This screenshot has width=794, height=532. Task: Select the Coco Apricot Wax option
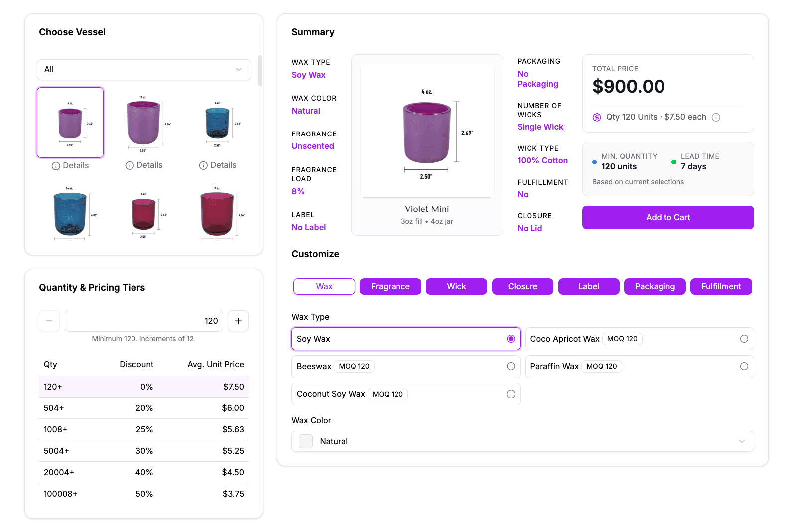pos(744,339)
